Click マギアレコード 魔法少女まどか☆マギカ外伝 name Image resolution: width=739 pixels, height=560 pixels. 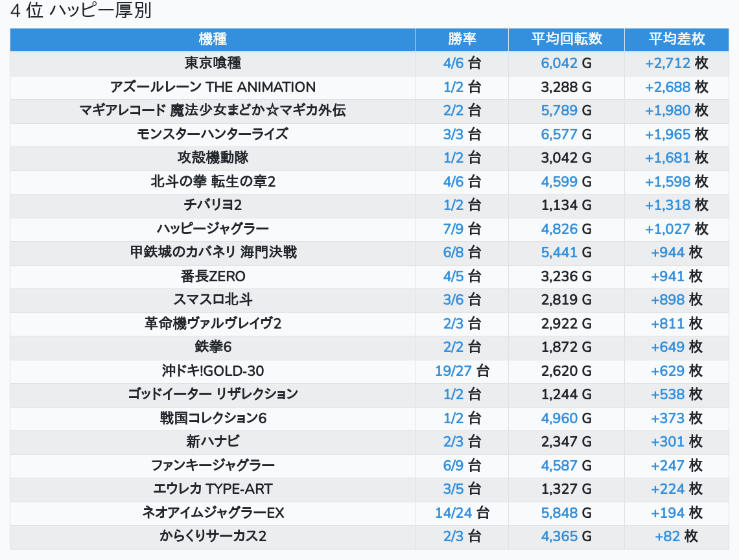click(x=213, y=110)
